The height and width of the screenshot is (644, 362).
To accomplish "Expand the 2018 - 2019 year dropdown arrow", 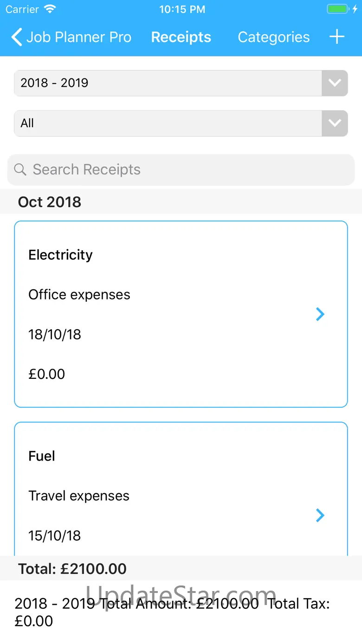I will (x=335, y=83).
